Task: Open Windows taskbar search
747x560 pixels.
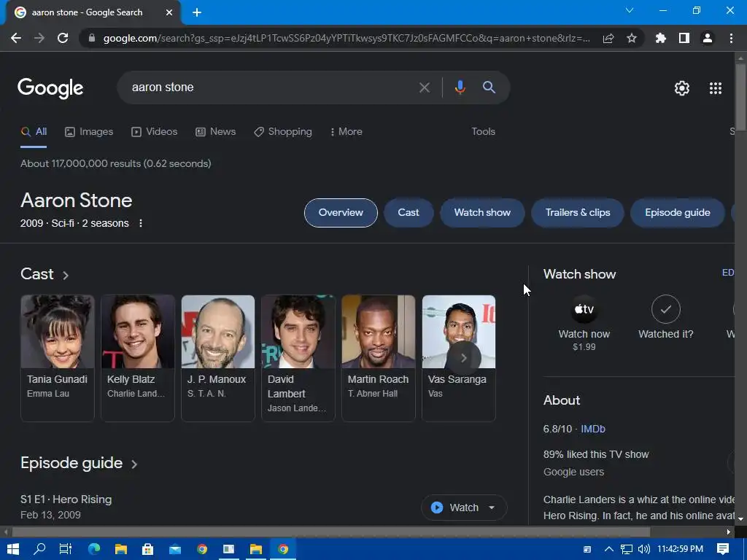Action: 39,549
